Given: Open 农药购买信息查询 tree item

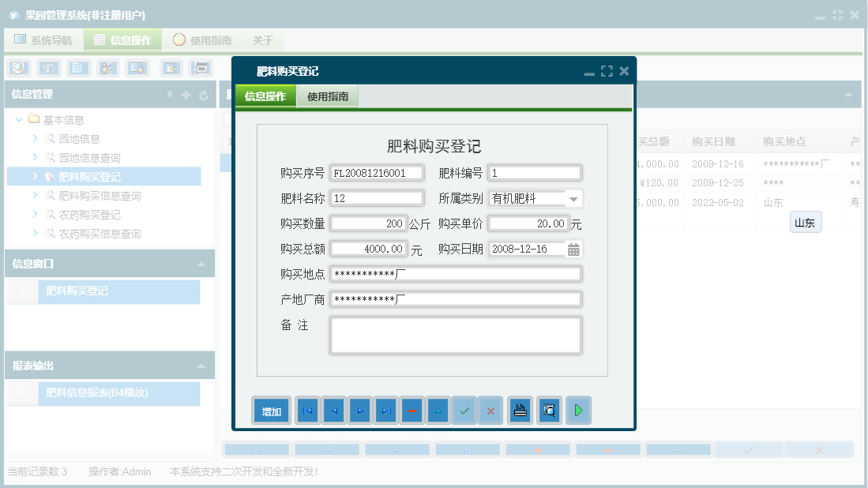Looking at the screenshot, I should tap(100, 234).
